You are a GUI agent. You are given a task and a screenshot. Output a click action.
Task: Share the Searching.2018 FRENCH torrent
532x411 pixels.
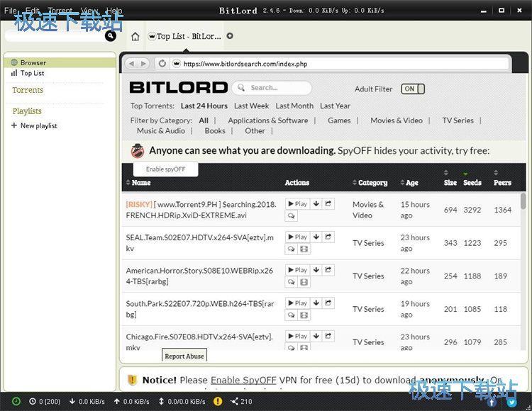pyautogui.click(x=328, y=203)
